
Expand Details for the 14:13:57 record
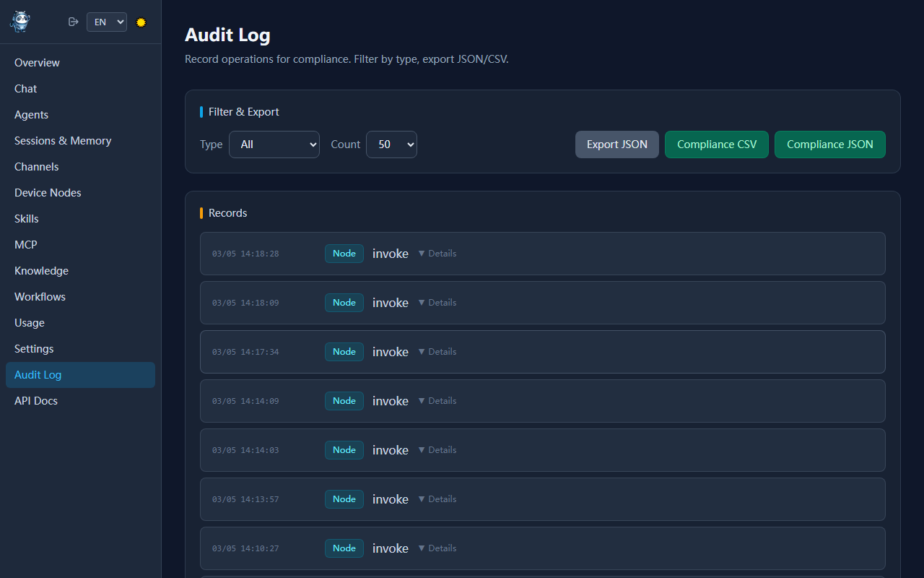pyautogui.click(x=437, y=499)
